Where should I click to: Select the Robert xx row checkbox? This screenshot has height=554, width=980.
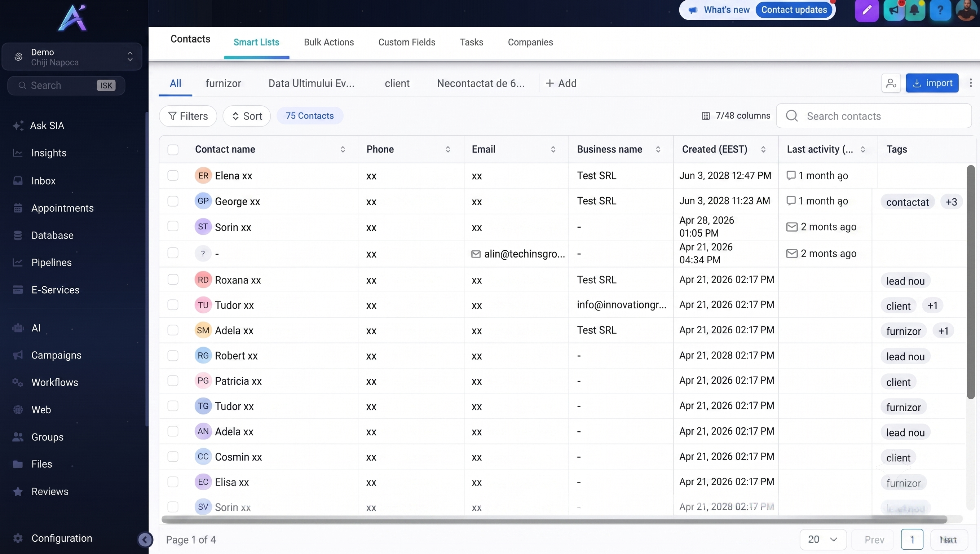[x=173, y=355]
